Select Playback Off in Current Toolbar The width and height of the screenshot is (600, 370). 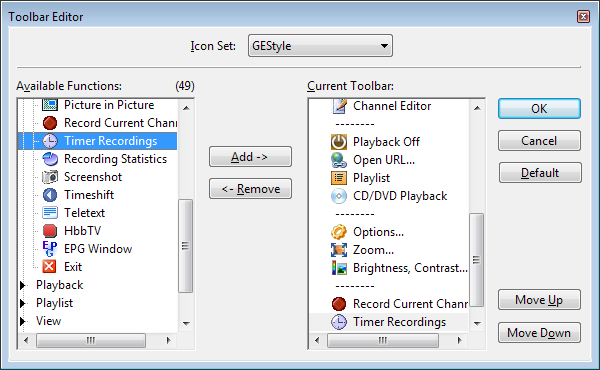click(386, 142)
